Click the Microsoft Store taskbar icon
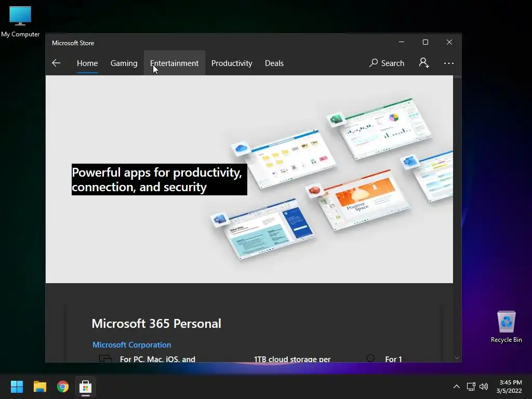This screenshot has width=532, height=399. (x=86, y=387)
